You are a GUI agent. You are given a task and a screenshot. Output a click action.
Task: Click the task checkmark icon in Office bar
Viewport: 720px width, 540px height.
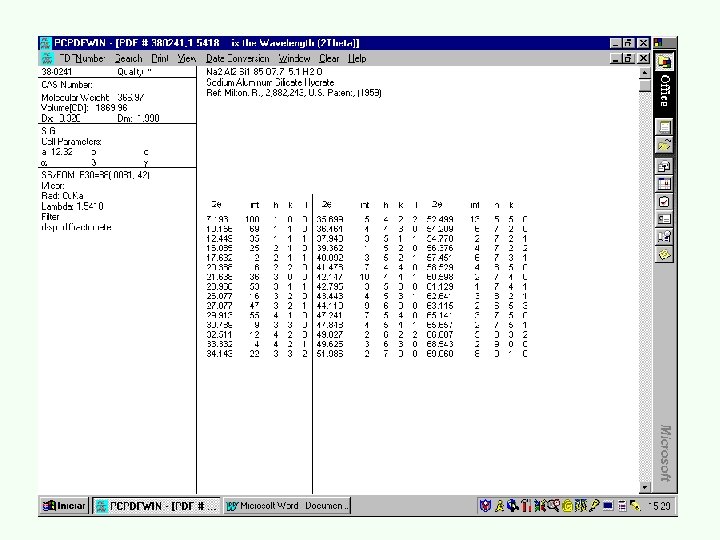tap(664, 202)
